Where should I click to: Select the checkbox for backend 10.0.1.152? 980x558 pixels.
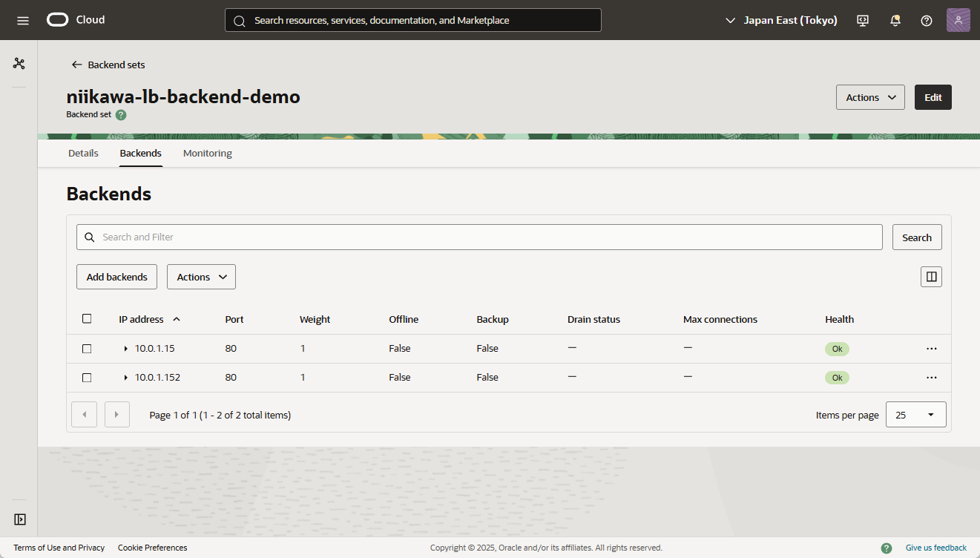point(87,378)
